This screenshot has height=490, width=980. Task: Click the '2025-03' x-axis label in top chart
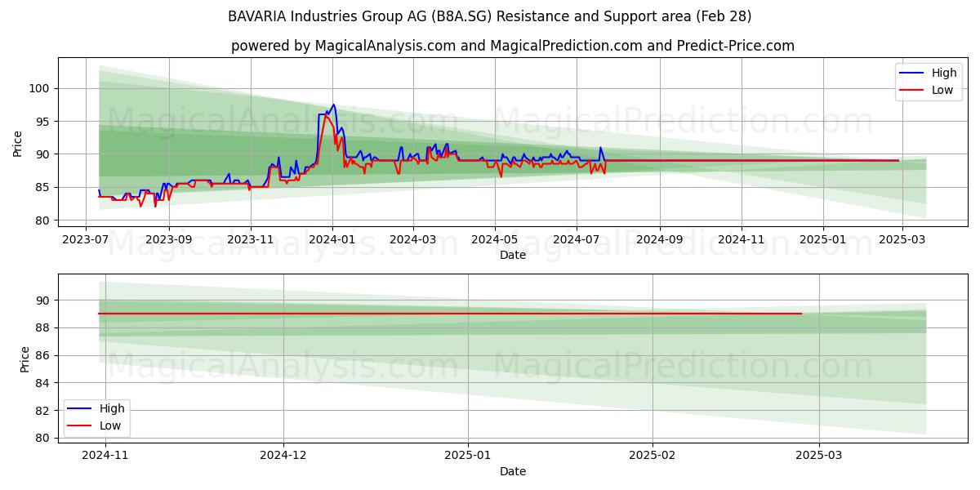902,241
